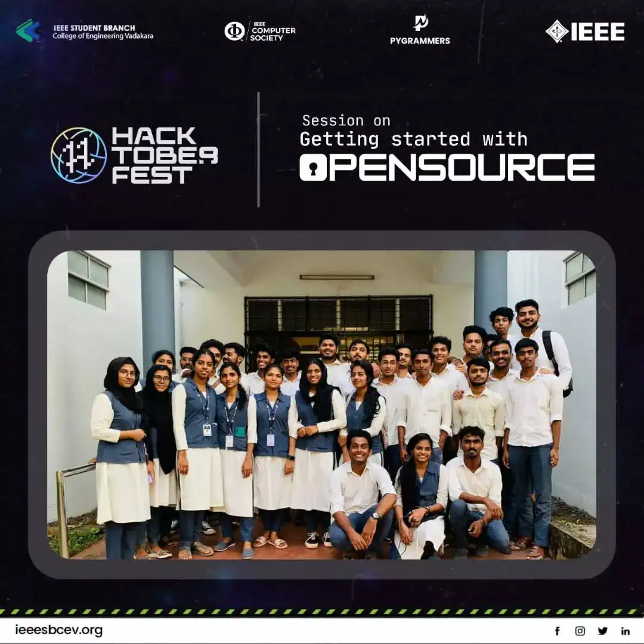Viewport: 644px width, 644px height.
Task: Click the green striped divider bar
Action: [322, 612]
